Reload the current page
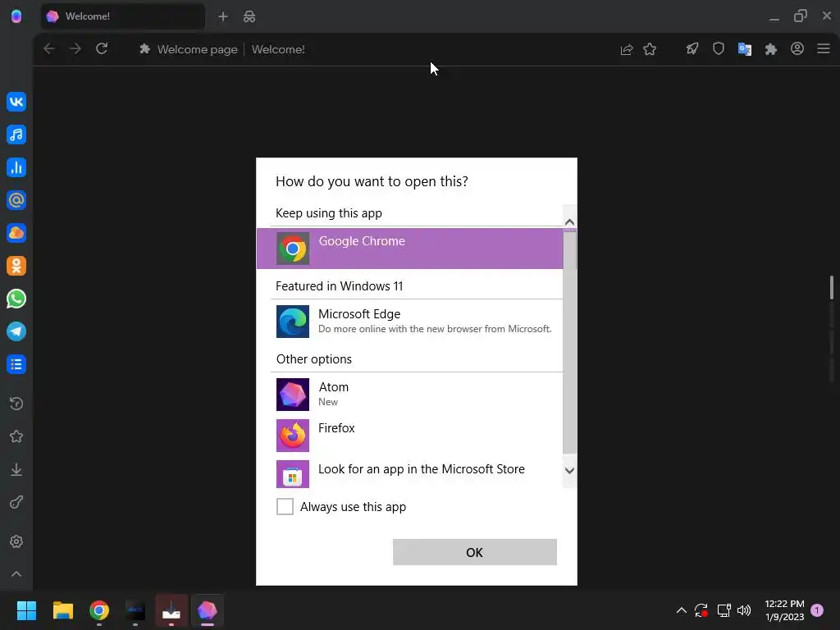The width and height of the screenshot is (840, 630). click(102, 48)
